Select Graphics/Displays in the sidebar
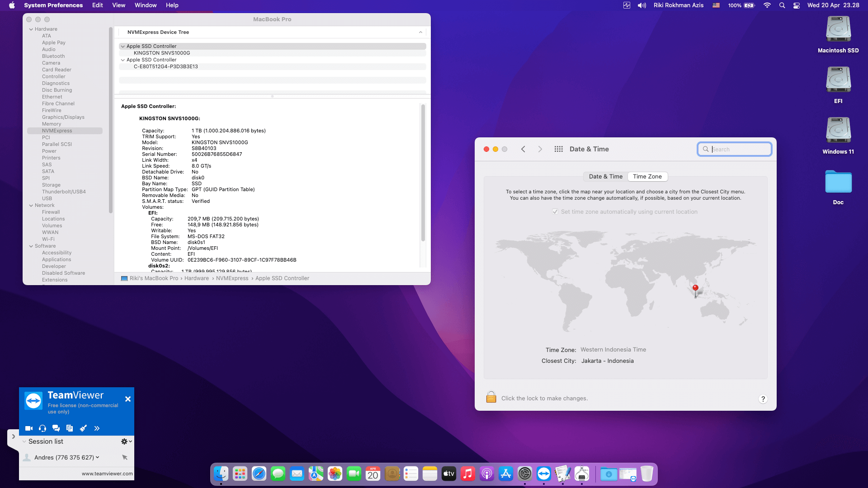 (x=63, y=117)
